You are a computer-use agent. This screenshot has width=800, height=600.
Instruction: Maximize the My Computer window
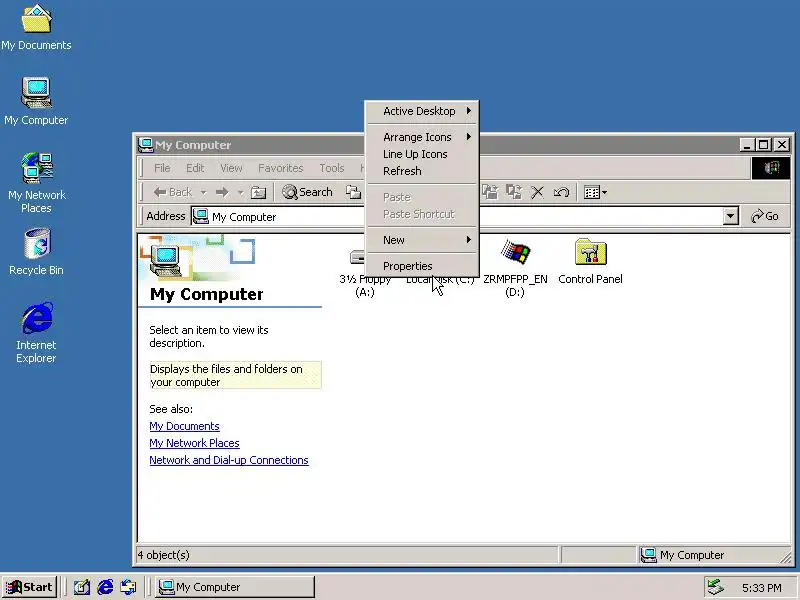coord(764,145)
